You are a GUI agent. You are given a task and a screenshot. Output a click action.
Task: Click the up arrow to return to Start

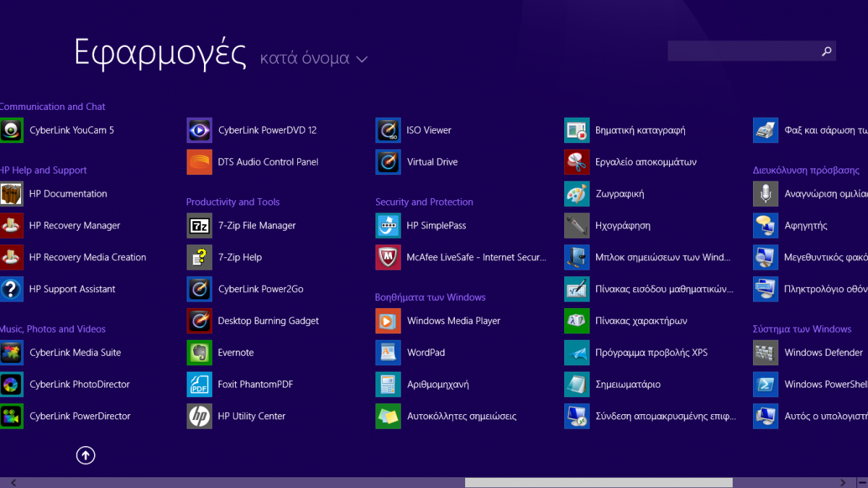pos(85,455)
